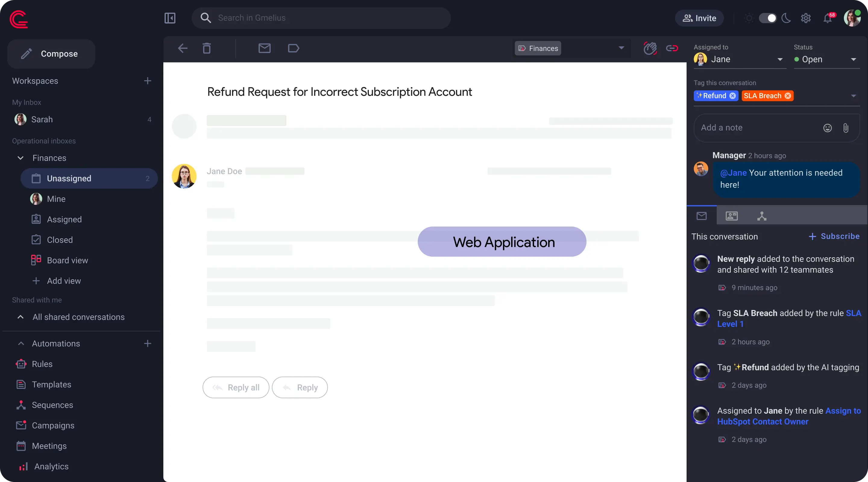The height and width of the screenshot is (482, 868).
Task: Open the label icon in the toolbar
Action: click(294, 48)
